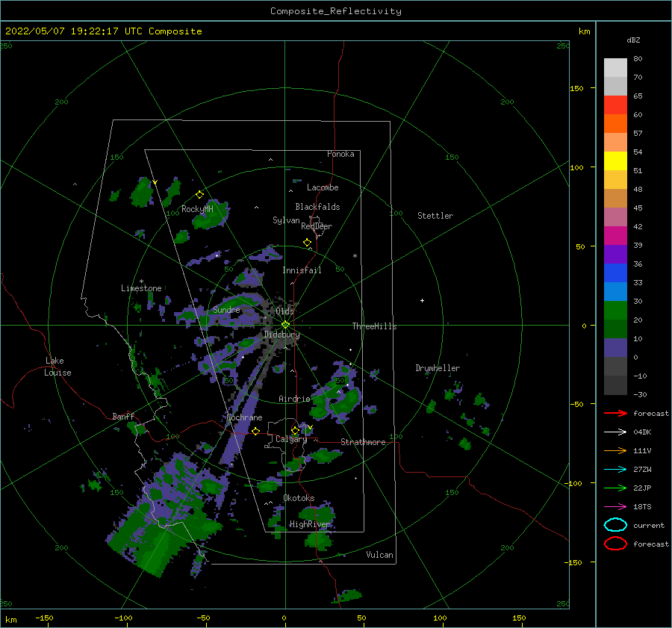Click the RedDeer city label
This screenshot has height=628, width=672.
[317, 226]
